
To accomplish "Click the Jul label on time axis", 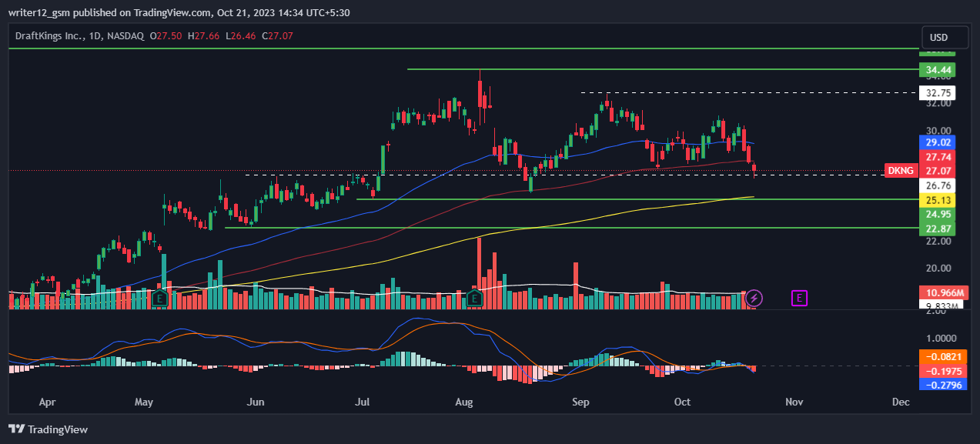I will click(363, 402).
